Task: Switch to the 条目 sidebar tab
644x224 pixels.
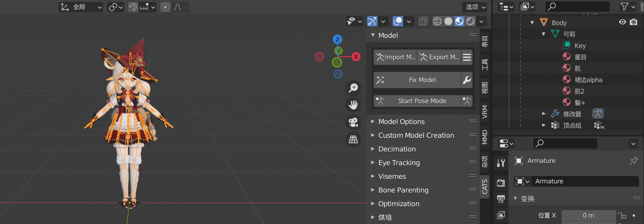Action: point(485,41)
